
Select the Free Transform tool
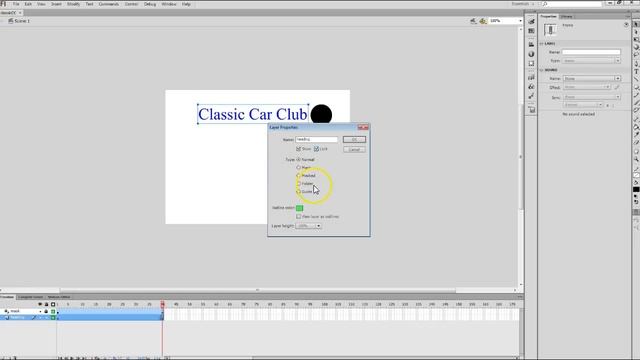point(636,40)
